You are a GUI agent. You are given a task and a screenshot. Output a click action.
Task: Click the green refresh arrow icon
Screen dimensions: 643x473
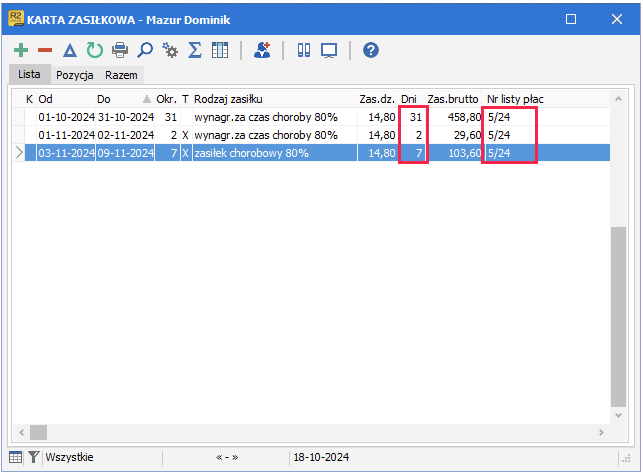pos(95,50)
